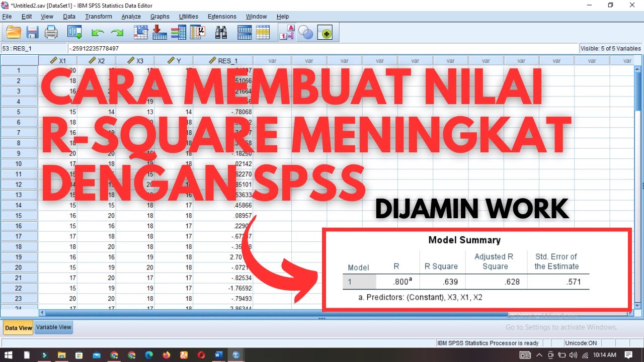Screen dimensions: 644x362
Task: Select row header 23
Action: [19, 299]
